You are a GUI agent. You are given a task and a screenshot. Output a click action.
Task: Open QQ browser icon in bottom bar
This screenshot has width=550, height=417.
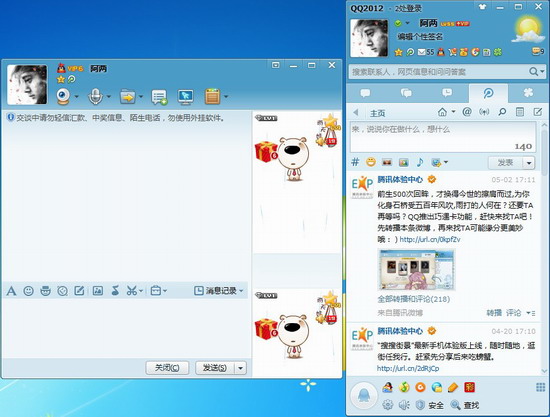pos(437,387)
